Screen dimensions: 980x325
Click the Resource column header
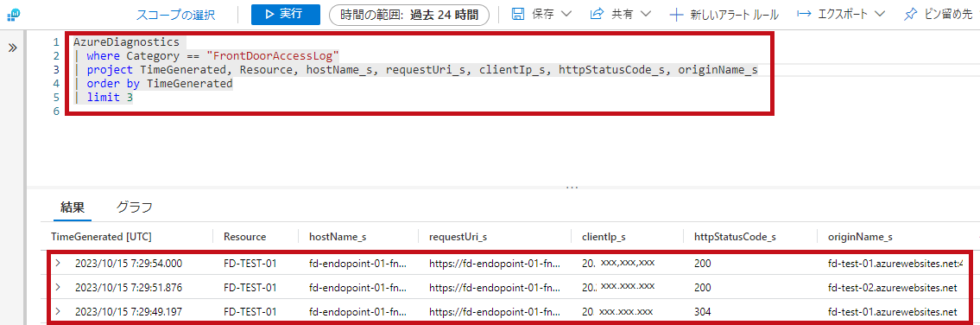pos(245,237)
